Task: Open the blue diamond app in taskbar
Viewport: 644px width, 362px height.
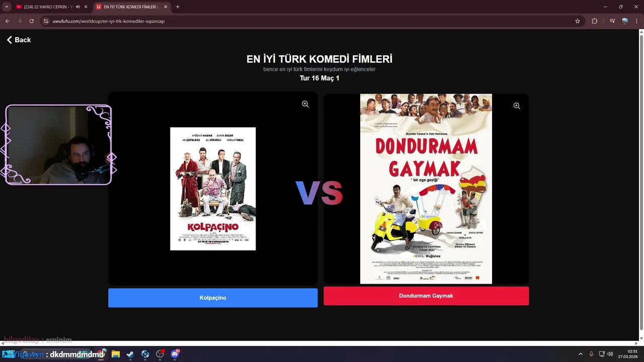Action: tap(145, 354)
